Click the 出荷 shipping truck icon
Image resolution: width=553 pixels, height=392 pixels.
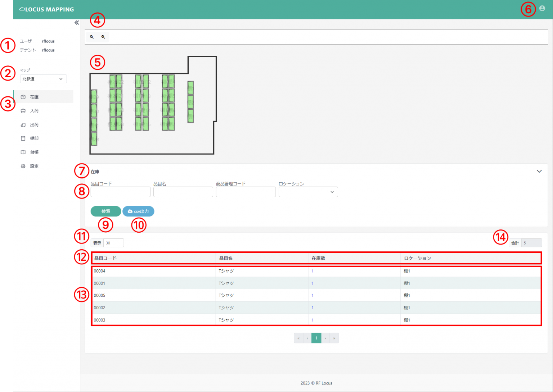(23, 125)
